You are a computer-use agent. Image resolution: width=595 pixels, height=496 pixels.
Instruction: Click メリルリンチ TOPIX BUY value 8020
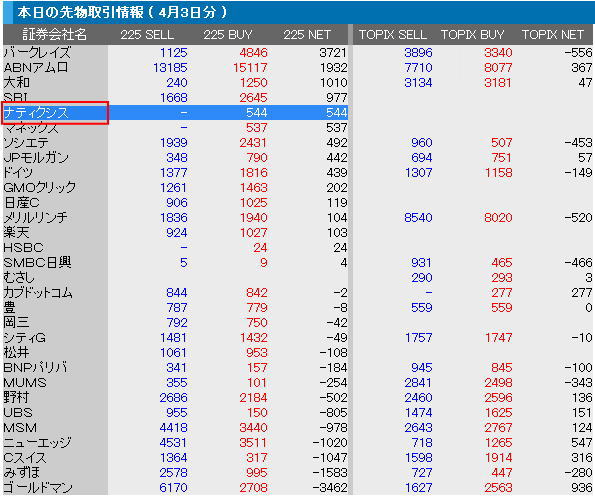(x=498, y=218)
